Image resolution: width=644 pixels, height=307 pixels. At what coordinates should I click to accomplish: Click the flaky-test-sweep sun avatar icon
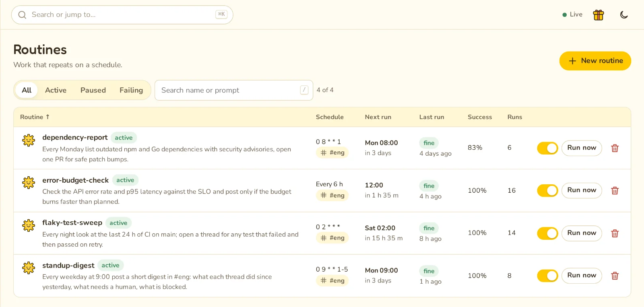[29, 225]
